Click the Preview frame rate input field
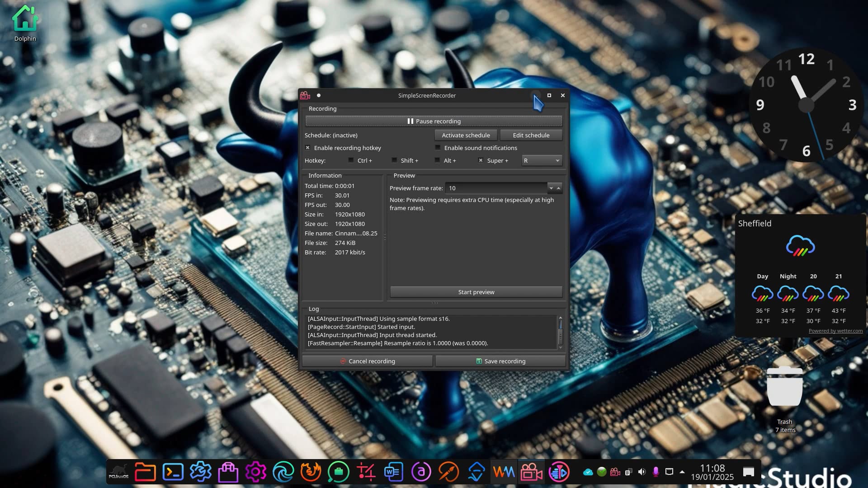 click(x=496, y=188)
